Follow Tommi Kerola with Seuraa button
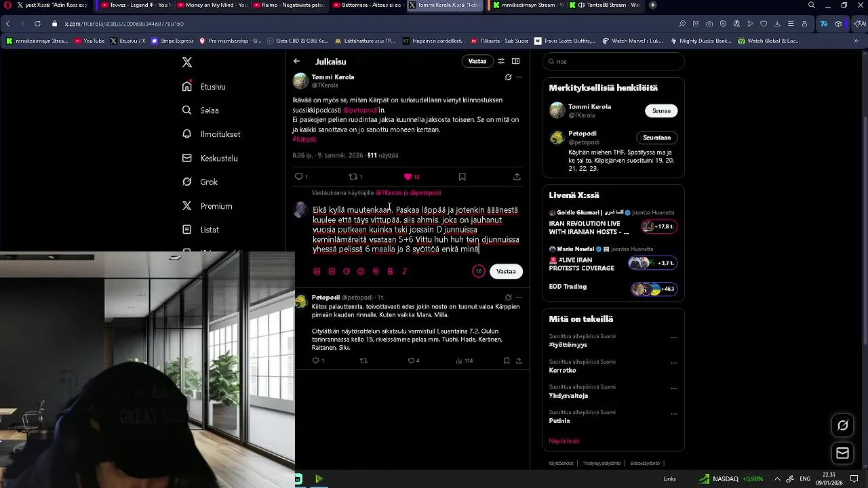 [x=661, y=110]
